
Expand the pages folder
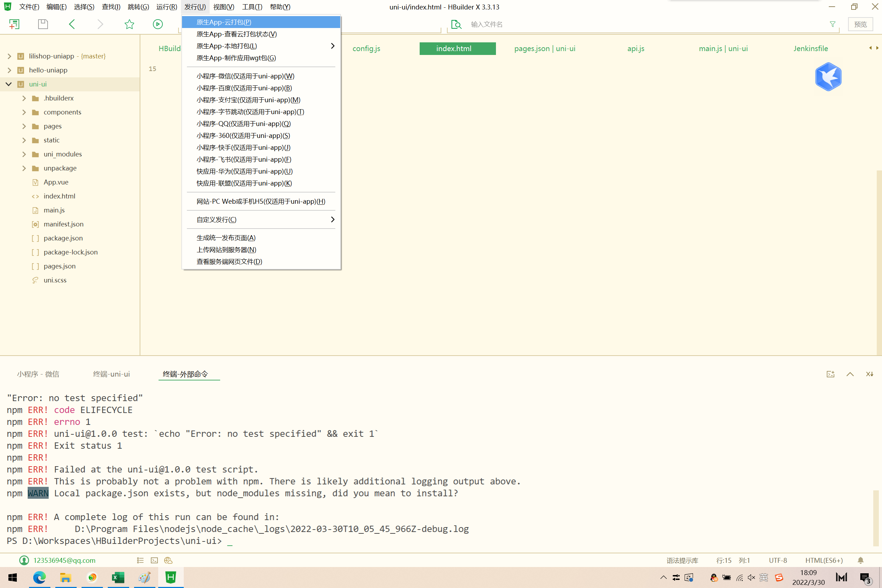[24, 126]
